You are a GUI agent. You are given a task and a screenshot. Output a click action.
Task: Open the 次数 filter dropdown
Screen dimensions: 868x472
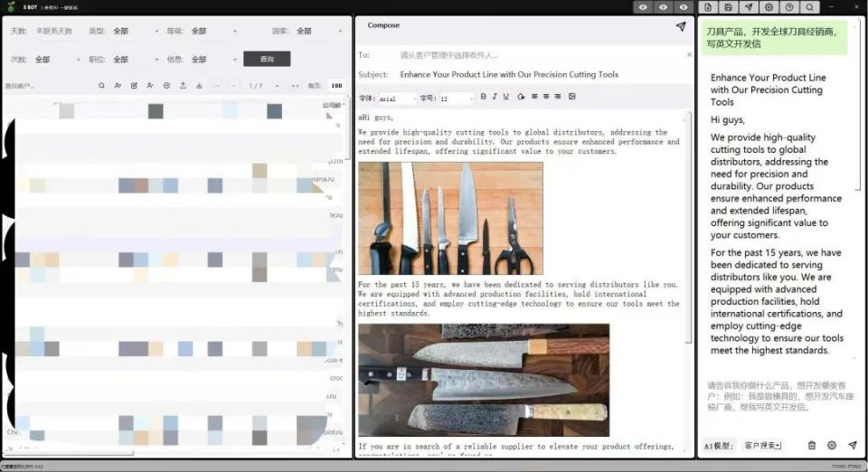click(x=58, y=59)
